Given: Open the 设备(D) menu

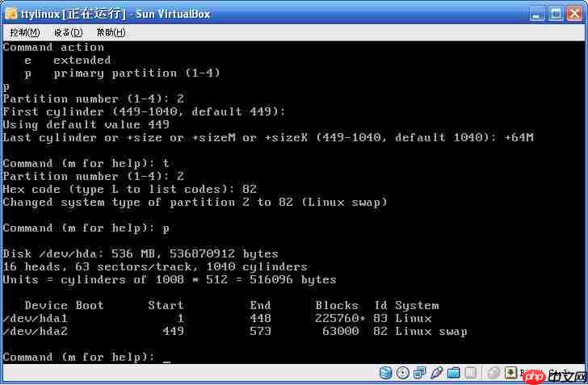Looking at the screenshot, I should tap(68, 32).
